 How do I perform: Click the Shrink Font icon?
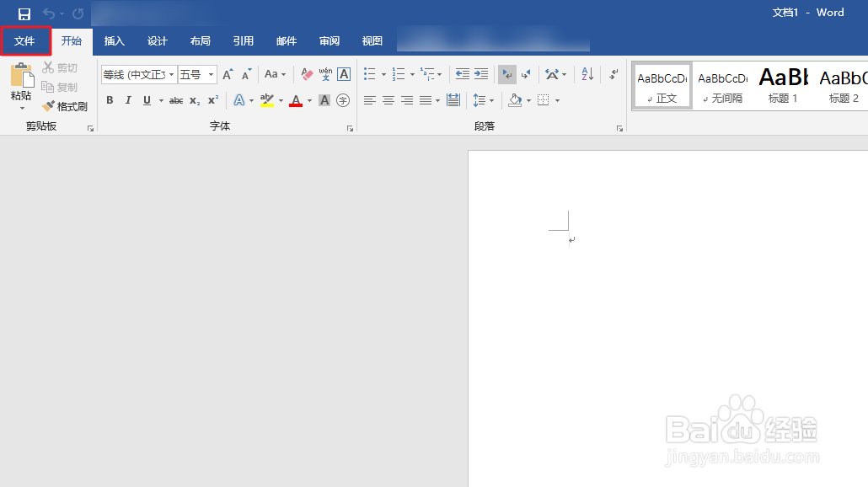[x=246, y=74]
